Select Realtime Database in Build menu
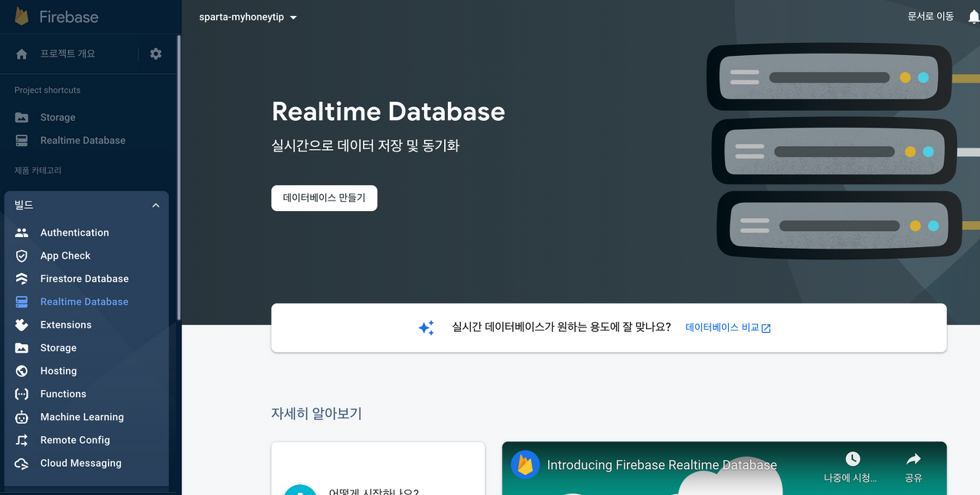This screenshot has width=980, height=495. click(86, 301)
